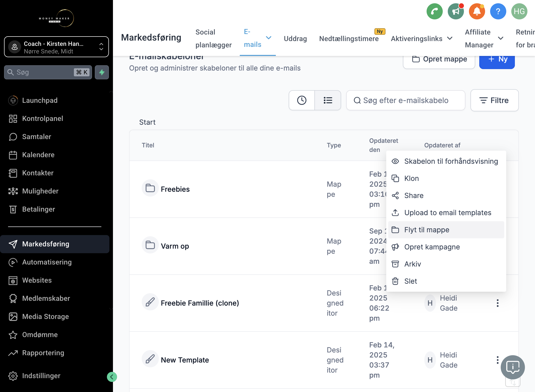Click Slet to delete the template
The image size is (535, 392).
(446, 281)
